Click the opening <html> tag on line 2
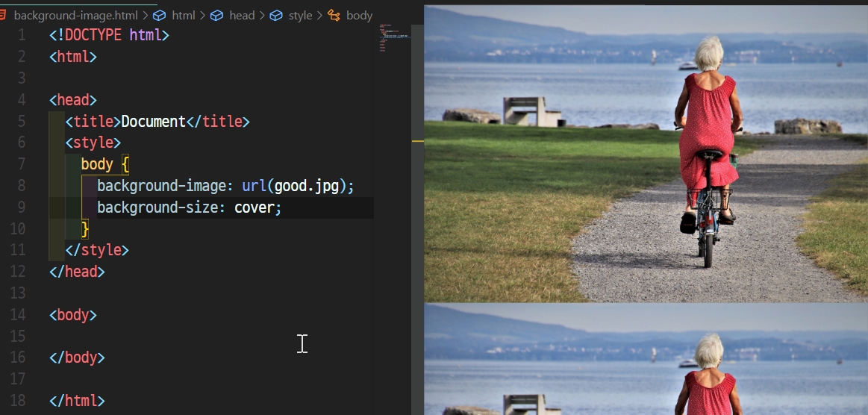The height and width of the screenshot is (415, 868). pyautogui.click(x=73, y=57)
